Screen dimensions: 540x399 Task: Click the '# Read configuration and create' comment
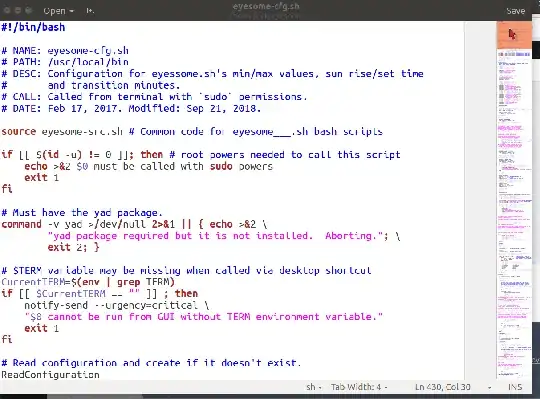coord(151,363)
